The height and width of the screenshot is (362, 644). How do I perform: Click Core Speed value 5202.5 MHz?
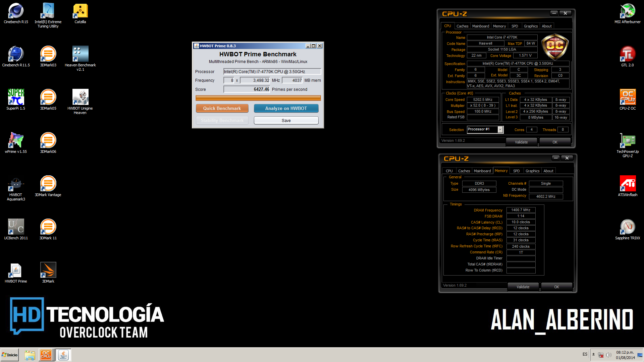[x=483, y=100]
